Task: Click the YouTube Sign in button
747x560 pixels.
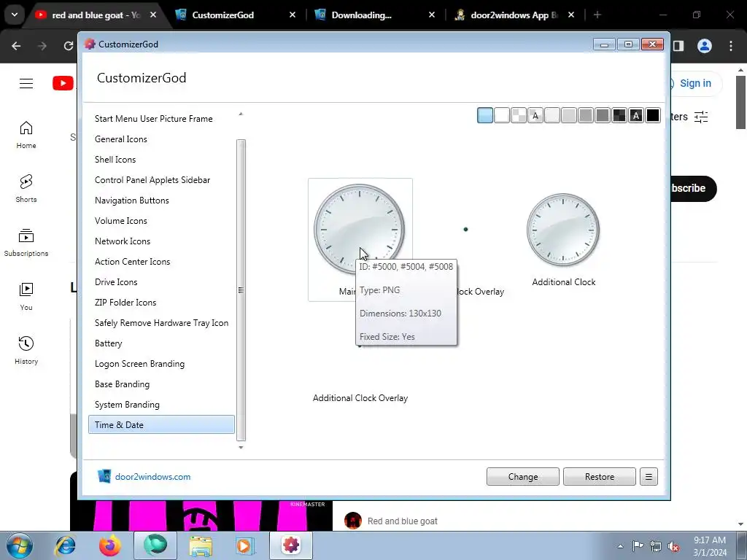Action: click(x=694, y=83)
